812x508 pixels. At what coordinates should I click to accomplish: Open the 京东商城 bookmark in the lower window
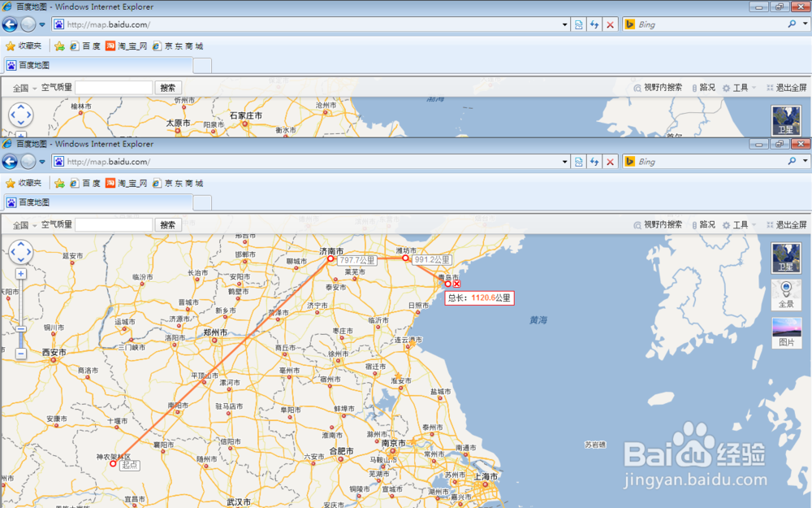coord(178,184)
